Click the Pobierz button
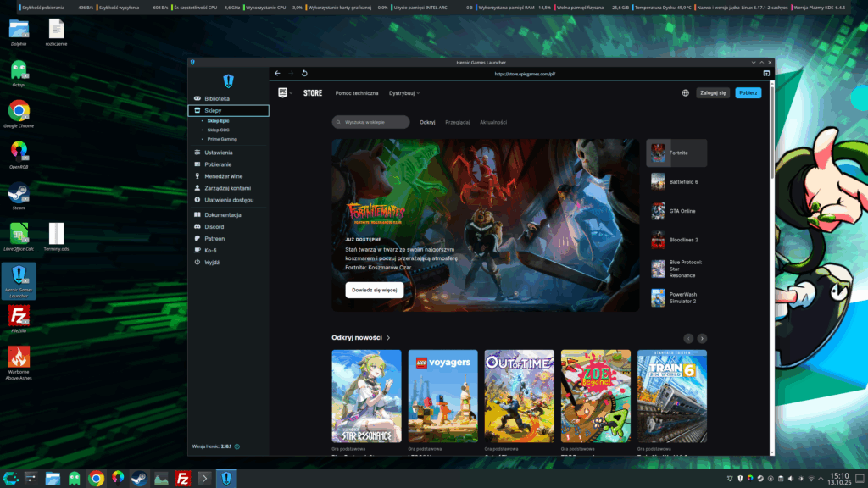The width and height of the screenshot is (868, 488). coord(748,93)
